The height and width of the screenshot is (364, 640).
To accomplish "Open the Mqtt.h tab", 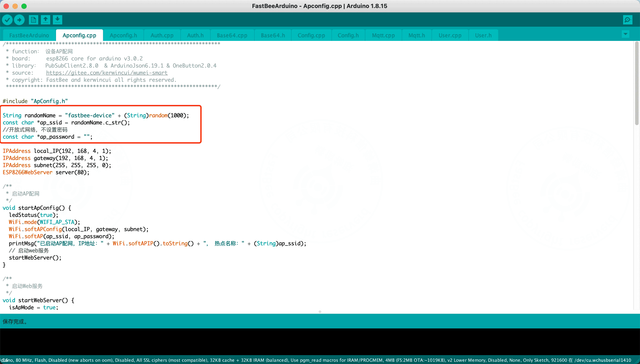I will click(x=416, y=36).
